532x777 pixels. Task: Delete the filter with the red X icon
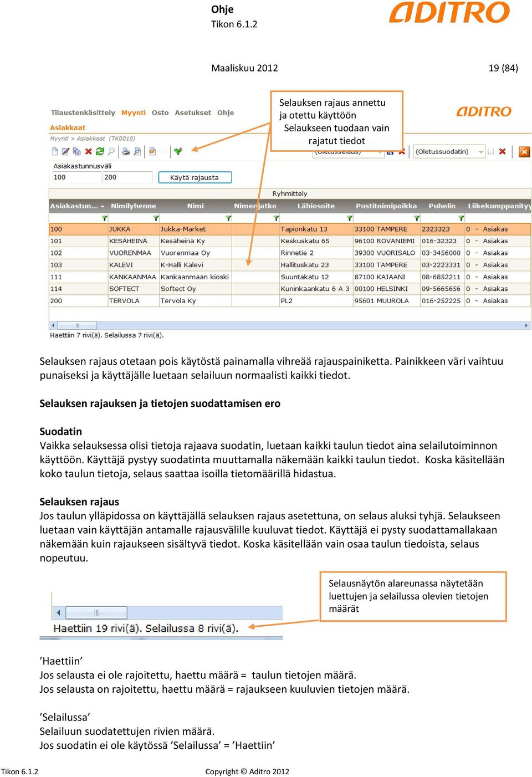503,151
